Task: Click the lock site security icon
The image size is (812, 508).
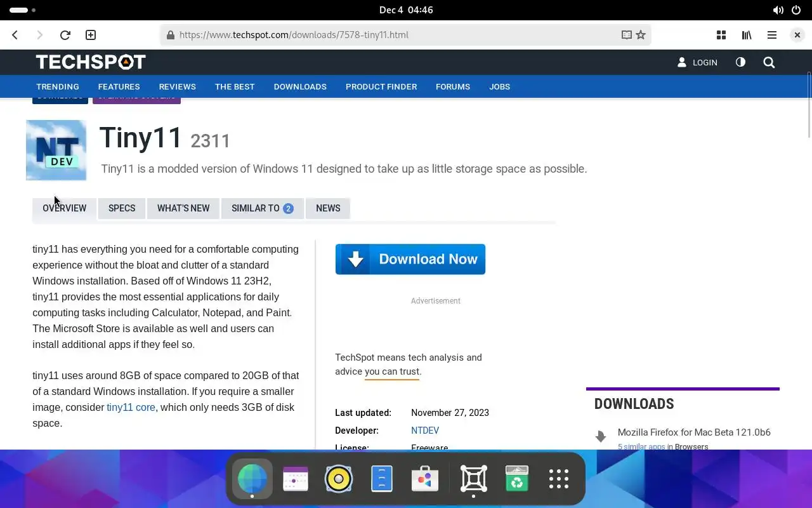Action: (x=170, y=35)
